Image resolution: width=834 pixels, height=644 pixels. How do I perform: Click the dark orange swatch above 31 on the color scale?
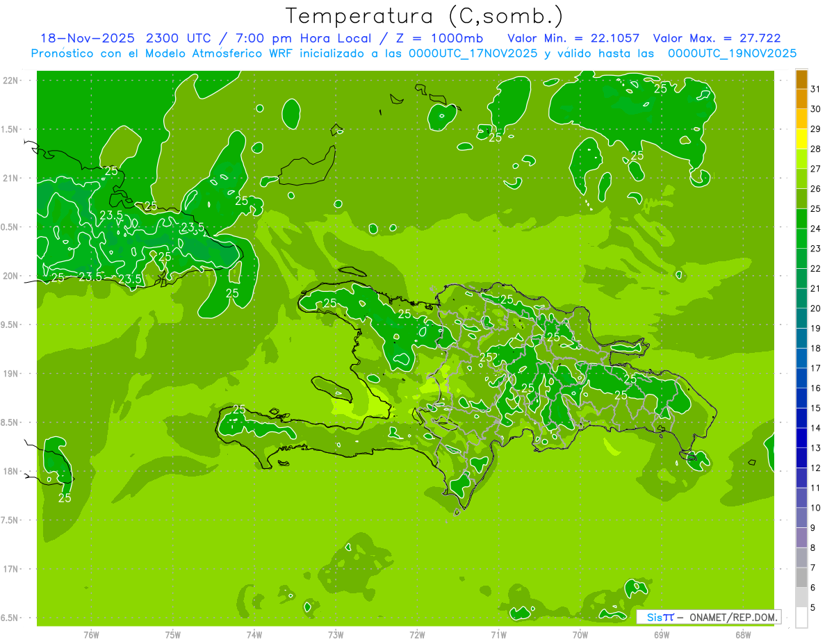click(x=801, y=79)
